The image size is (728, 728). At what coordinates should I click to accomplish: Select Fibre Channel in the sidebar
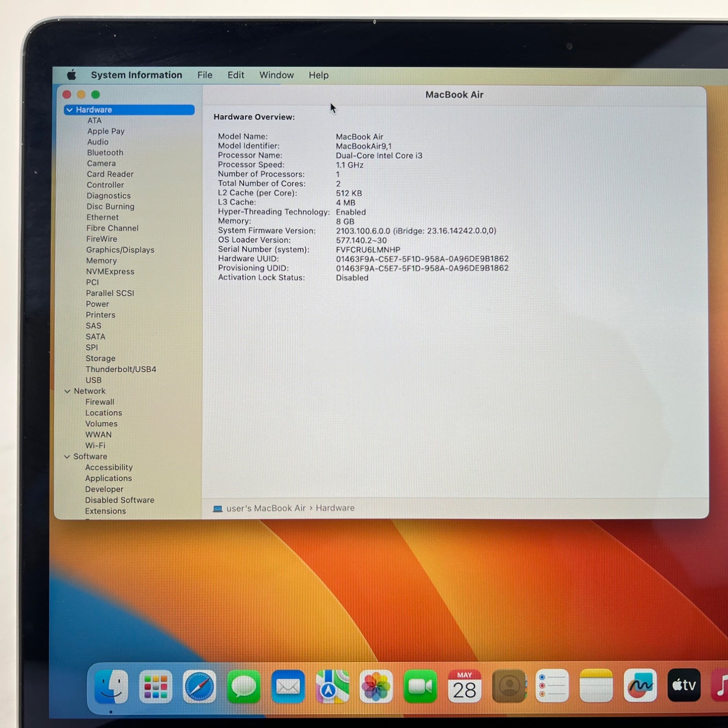113,228
